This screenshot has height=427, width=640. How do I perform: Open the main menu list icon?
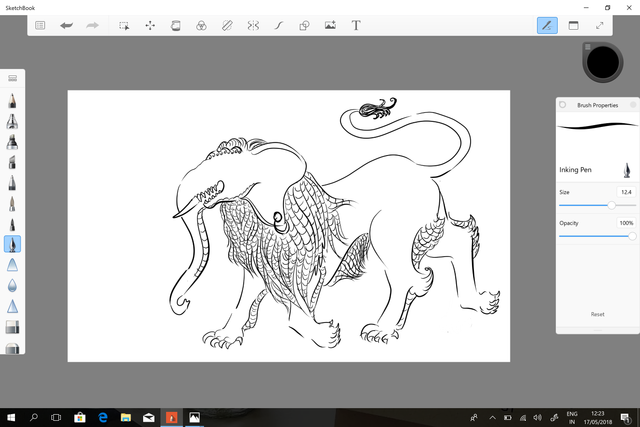[x=41, y=25]
